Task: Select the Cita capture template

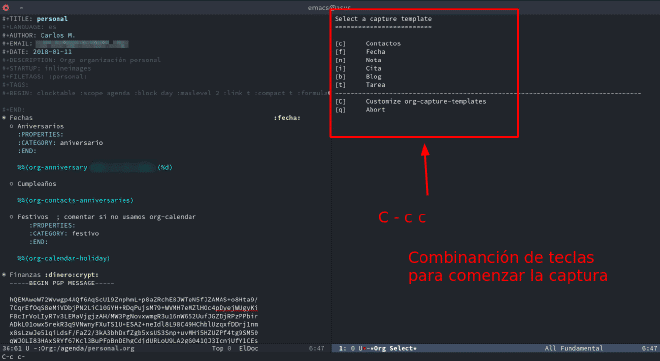Action: click(x=358, y=68)
